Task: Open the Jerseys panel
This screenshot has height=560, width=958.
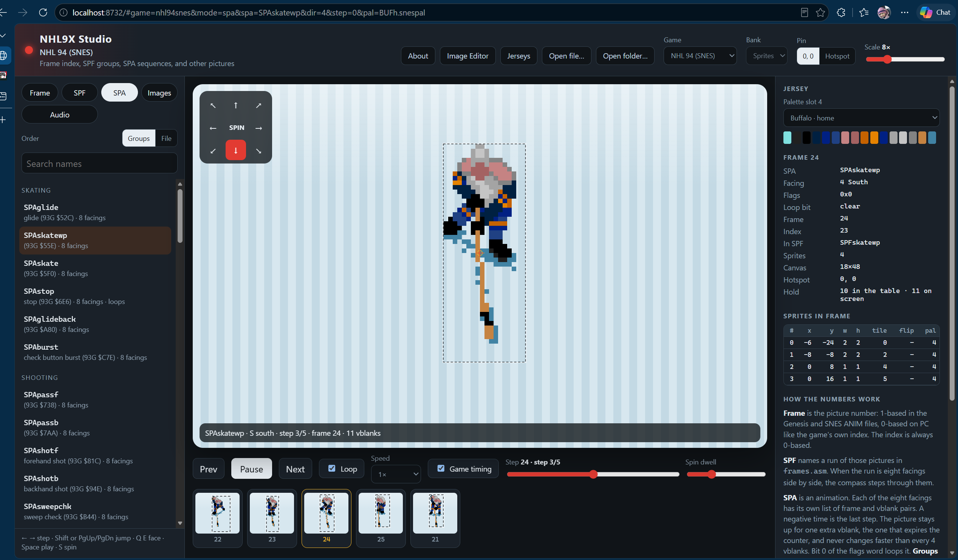Action: click(x=518, y=56)
